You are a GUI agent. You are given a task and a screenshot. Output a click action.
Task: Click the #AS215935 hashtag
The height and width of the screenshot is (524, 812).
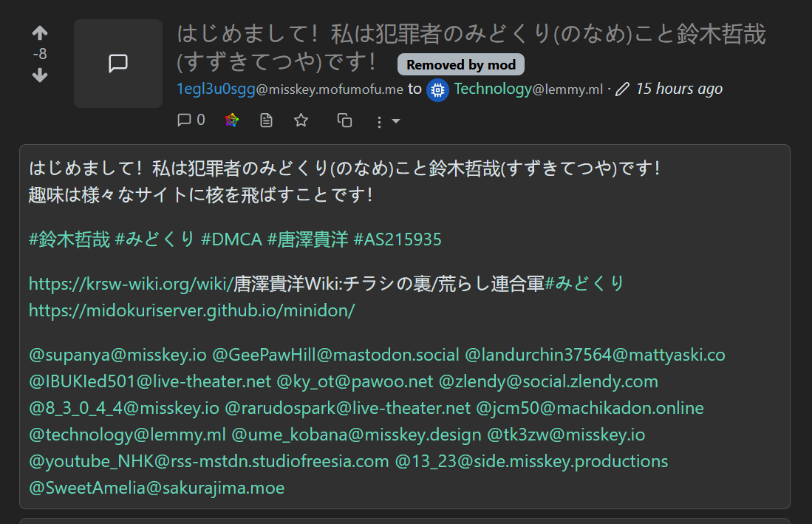tap(398, 239)
